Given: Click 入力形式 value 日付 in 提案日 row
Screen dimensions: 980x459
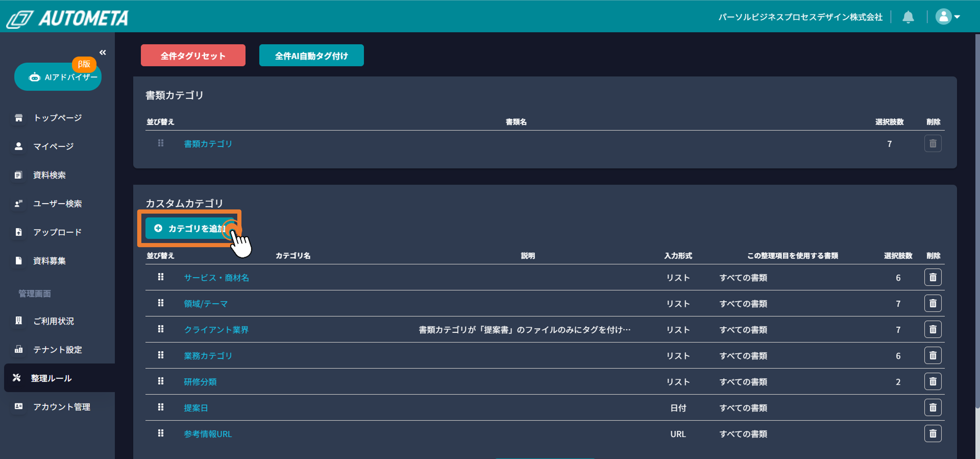Looking at the screenshot, I should pyautogui.click(x=678, y=408).
